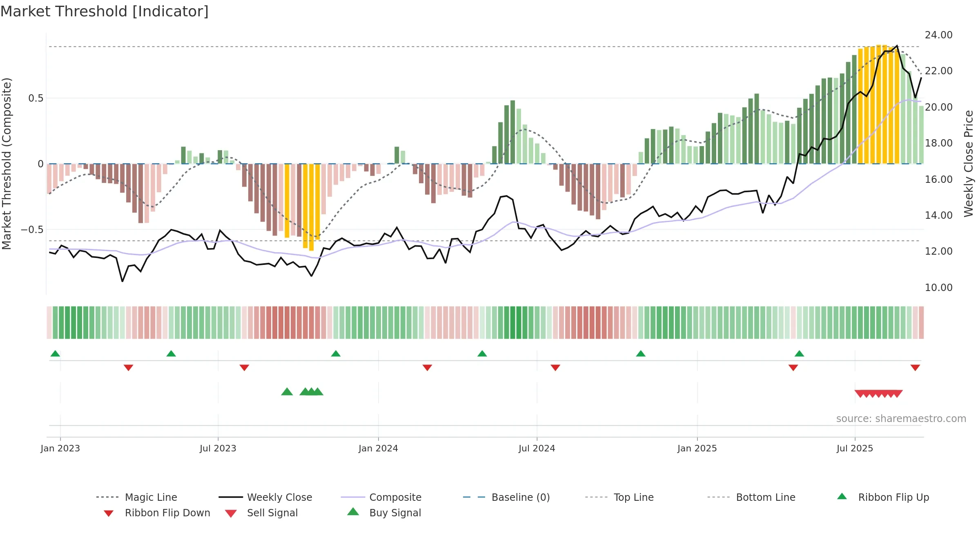Viewport: 980px width, 551px height.
Task: Click the red triangle icon in the legend for Ribbon Flip Down
Action: pos(109,513)
